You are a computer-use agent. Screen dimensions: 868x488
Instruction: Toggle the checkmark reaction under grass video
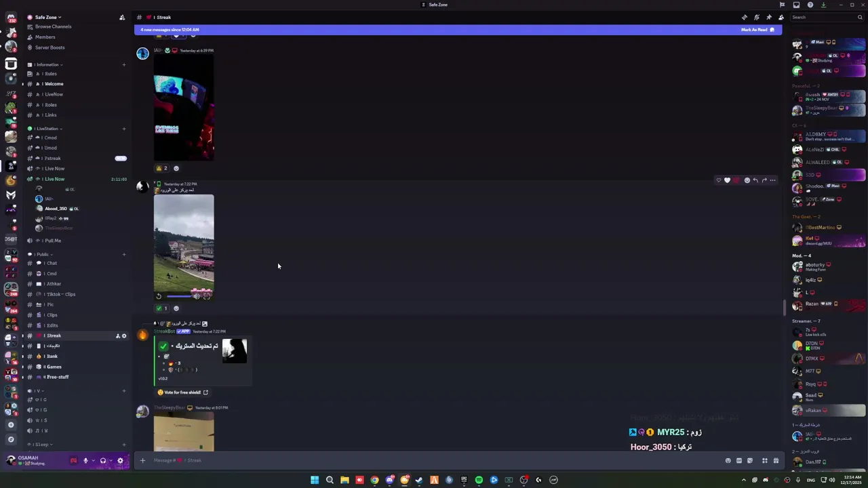click(x=161, y=308)
